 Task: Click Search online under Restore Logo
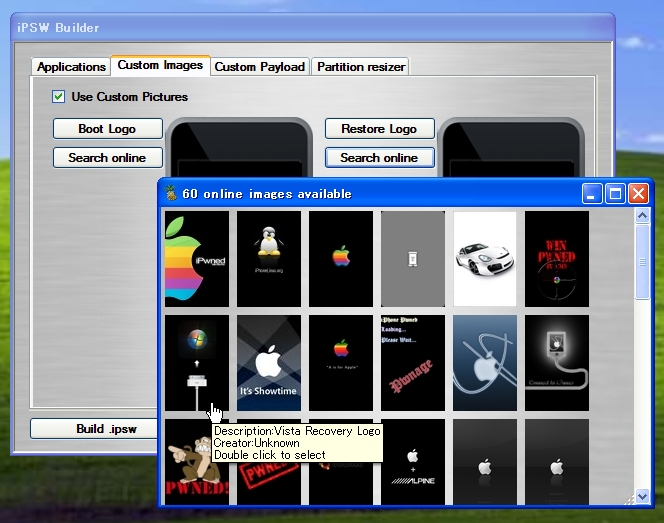pyautogui.click(x=379, y=158)
